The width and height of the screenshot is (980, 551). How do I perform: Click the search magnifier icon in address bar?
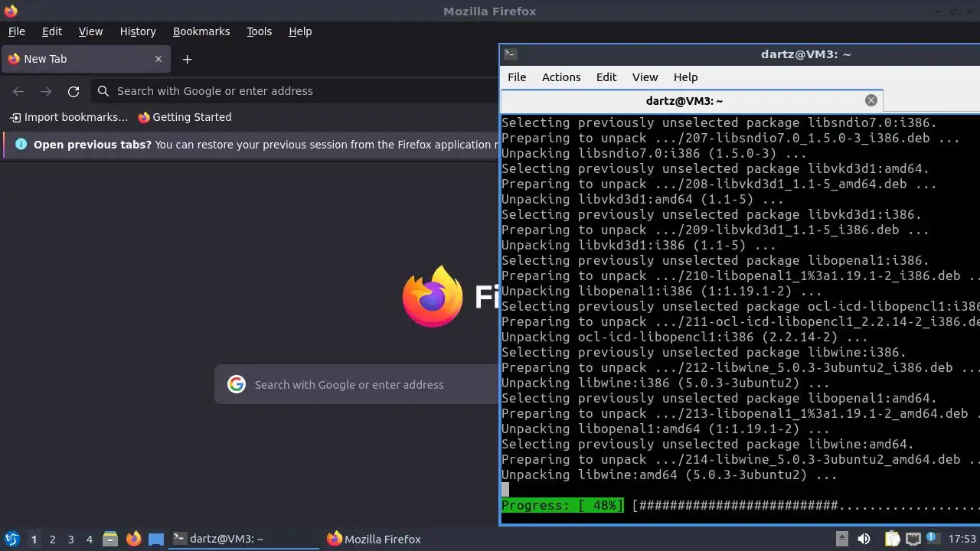(x=103, y=91)
